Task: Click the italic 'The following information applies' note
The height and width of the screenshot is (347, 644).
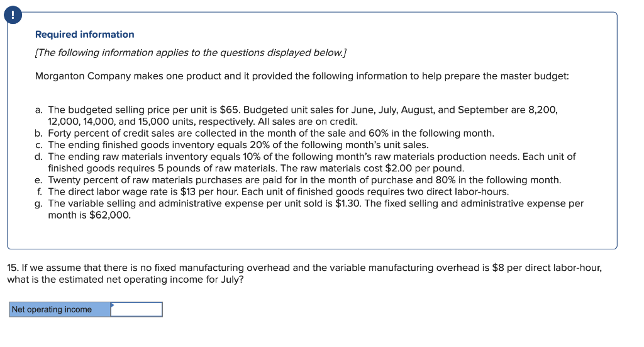Action: tap(191, 53)
